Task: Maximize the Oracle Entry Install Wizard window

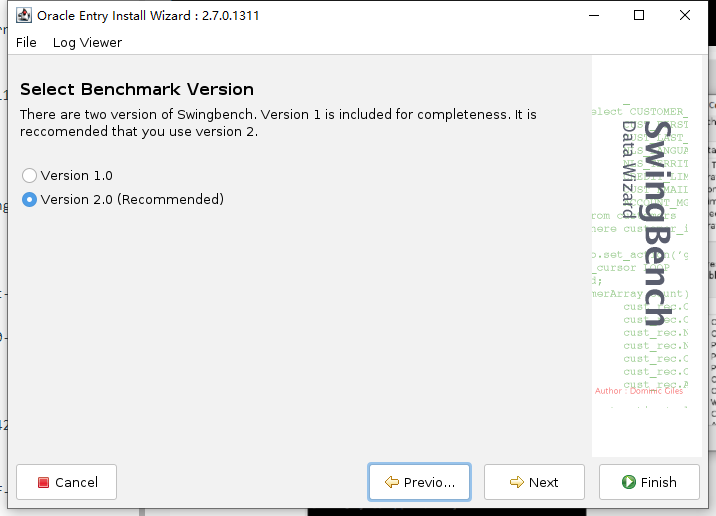Action: point(639,15)
